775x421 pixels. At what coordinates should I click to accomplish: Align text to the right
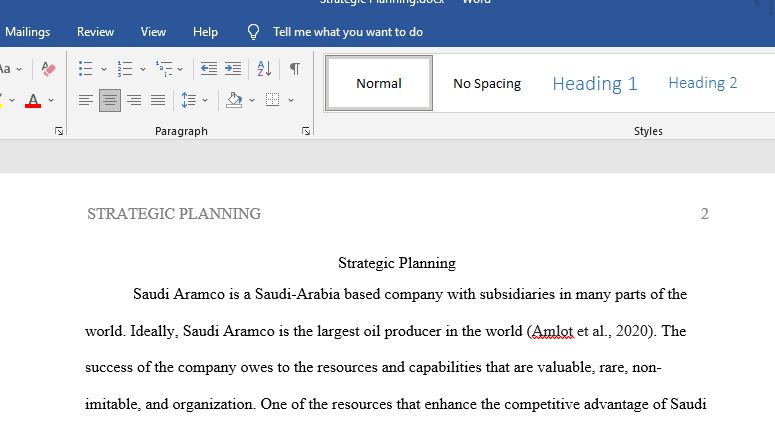pyautogui.click(x=134, y=100)
